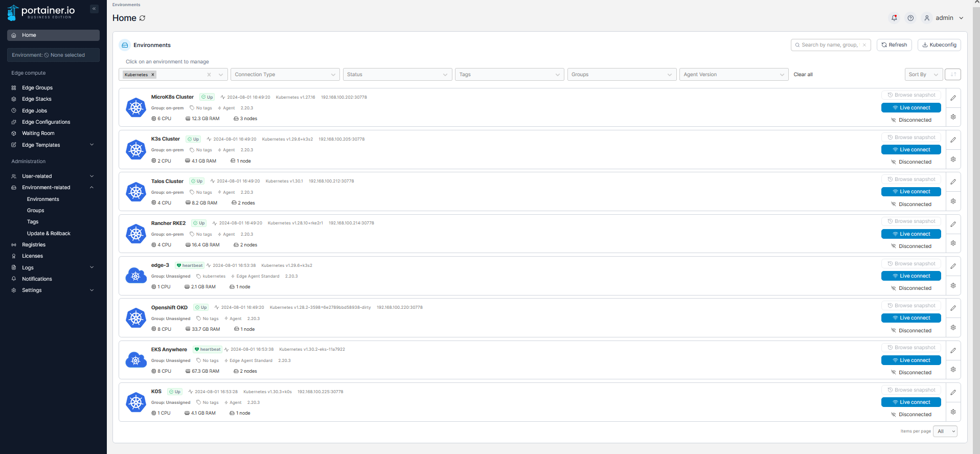Open the admin user menu
This screenshot has height=454, width=980.
pyautogui.click(x=944, y=18)
